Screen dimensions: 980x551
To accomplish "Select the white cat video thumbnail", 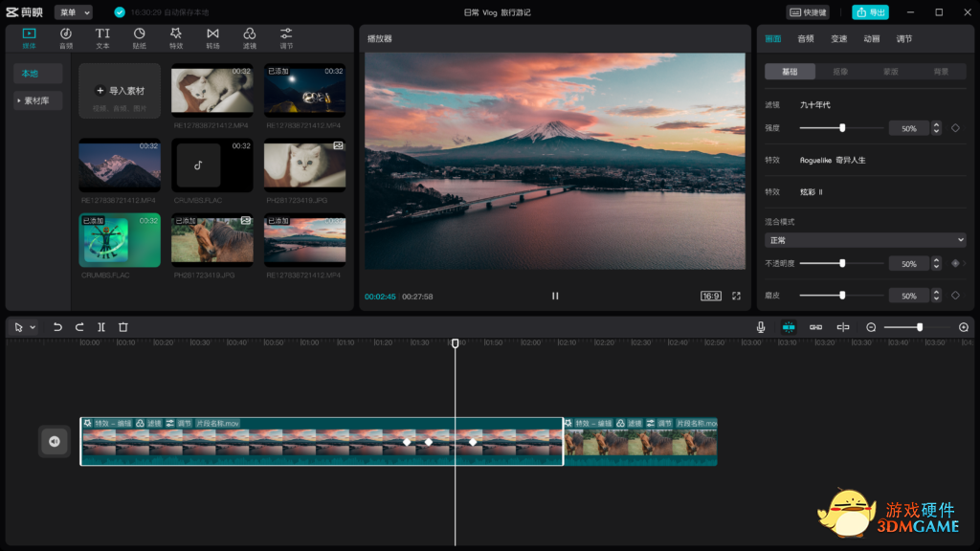I will (x=212, y=90).
